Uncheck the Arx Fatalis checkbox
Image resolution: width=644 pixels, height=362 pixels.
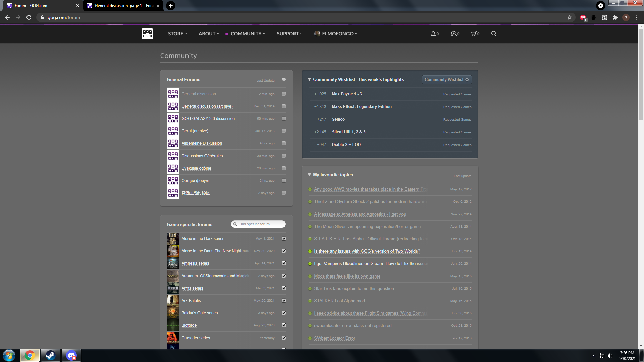click(x=284, y=301)
